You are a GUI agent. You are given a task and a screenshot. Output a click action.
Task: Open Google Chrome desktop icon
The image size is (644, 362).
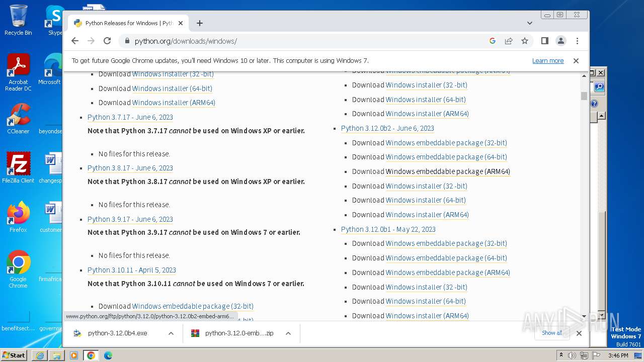(18, 269)
